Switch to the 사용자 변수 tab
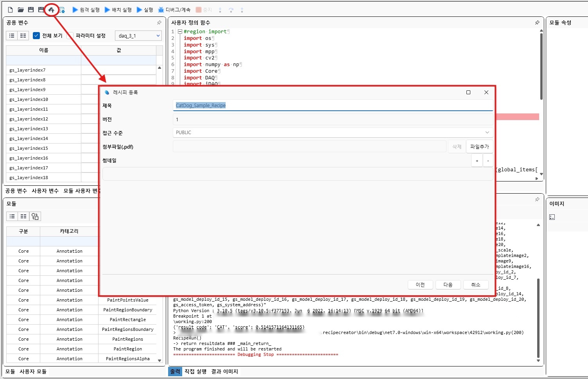 [x=45, y=191]
